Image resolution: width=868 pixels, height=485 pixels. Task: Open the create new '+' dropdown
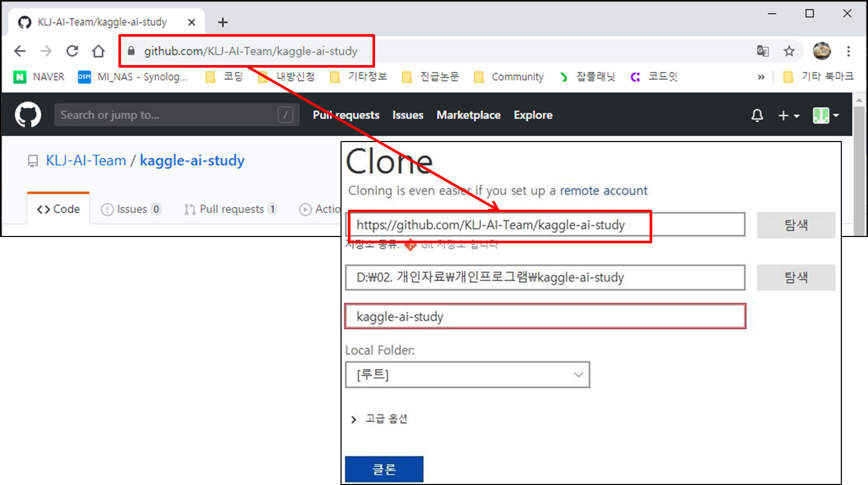tap(789, 115)
